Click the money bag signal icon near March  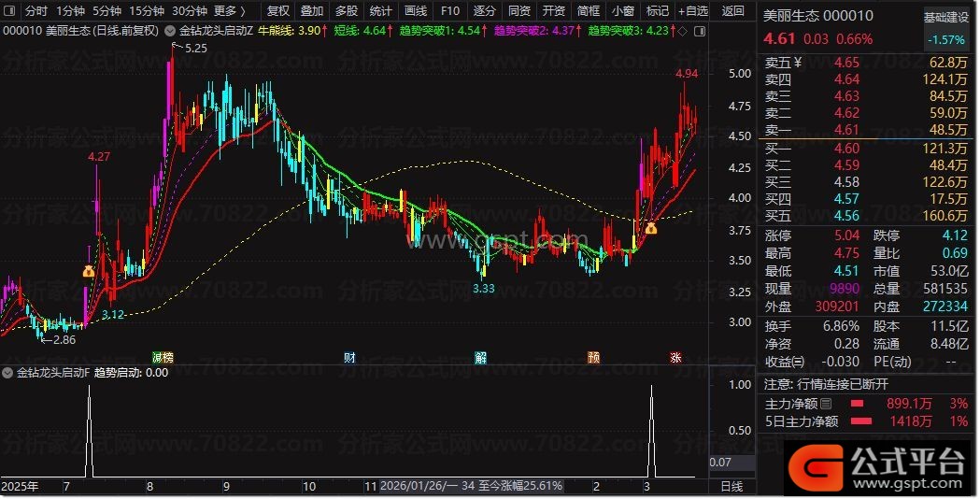(x=650, y=227)
